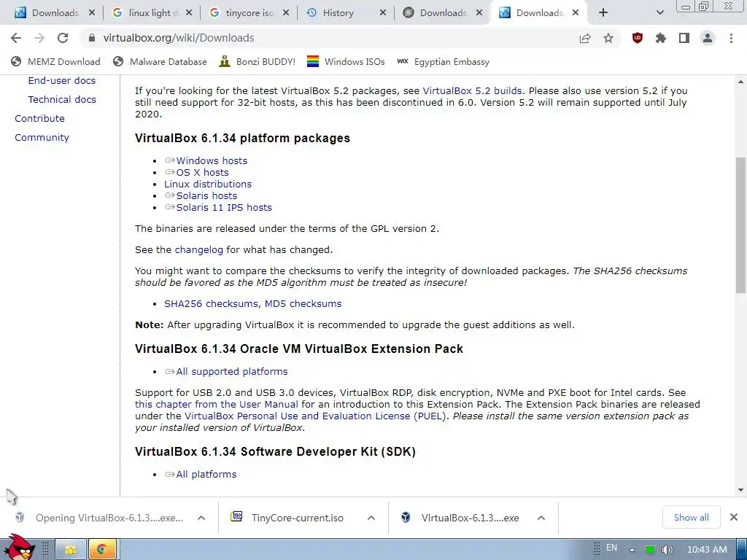
Task: Click the page scrollbar down arrow
Action: [x=741, y=490]
